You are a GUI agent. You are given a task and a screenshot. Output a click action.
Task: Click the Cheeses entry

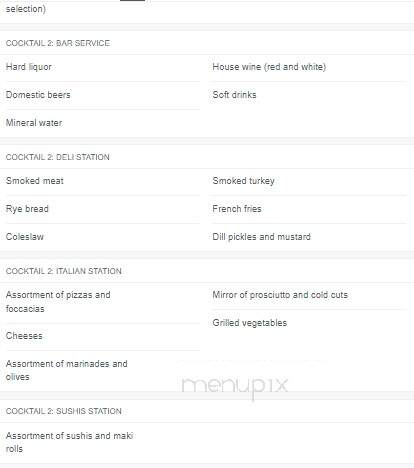click(x=24, y=336)
